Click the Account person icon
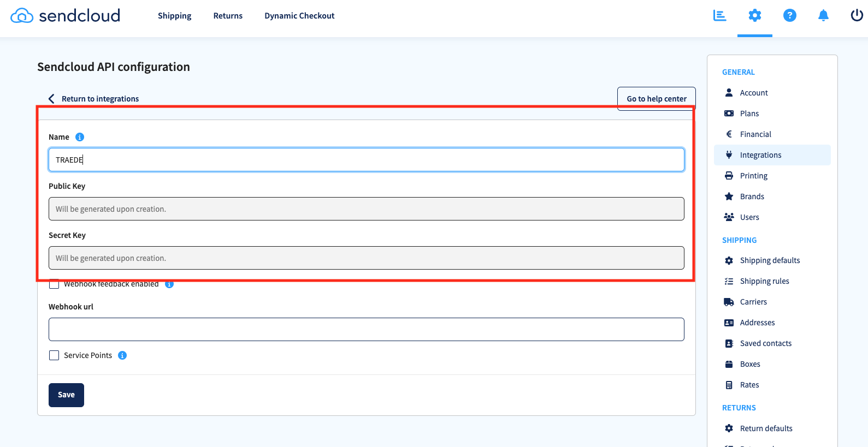Image resolution: width=868 pixels, height=447 pixels. pos(729,93)
